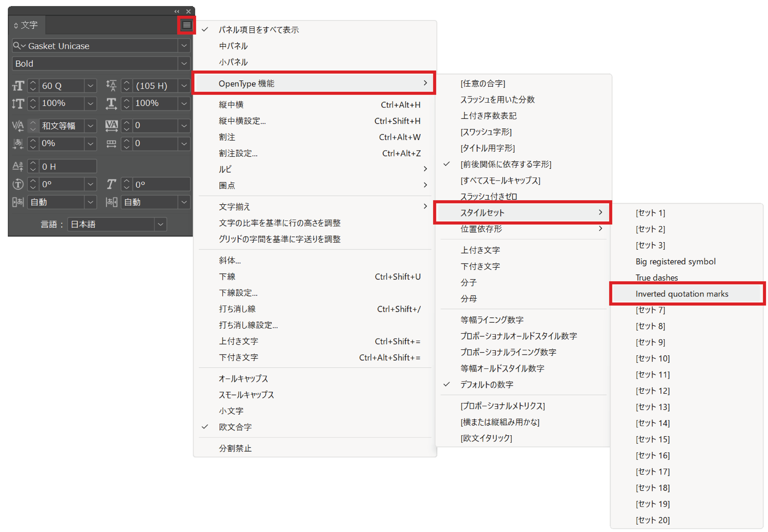
Task: Expand the 日本語 language dropdown
Action: pyautogui.click(x=160, y=224)
